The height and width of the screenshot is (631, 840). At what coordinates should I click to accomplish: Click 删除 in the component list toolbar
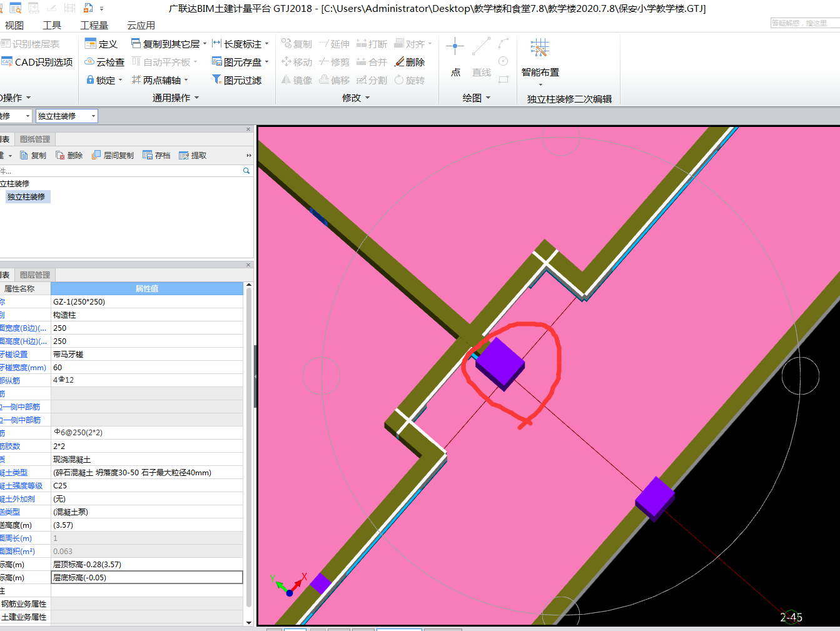(69, 155)
